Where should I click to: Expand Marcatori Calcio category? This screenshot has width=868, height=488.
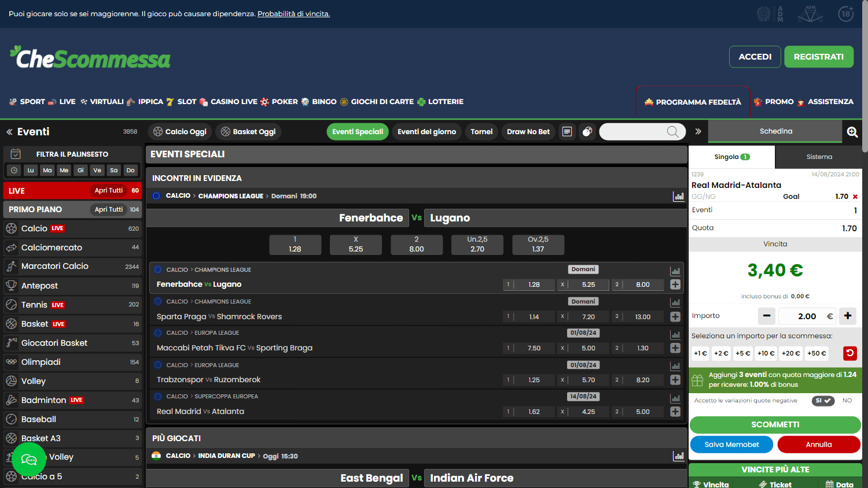point(72,266)
